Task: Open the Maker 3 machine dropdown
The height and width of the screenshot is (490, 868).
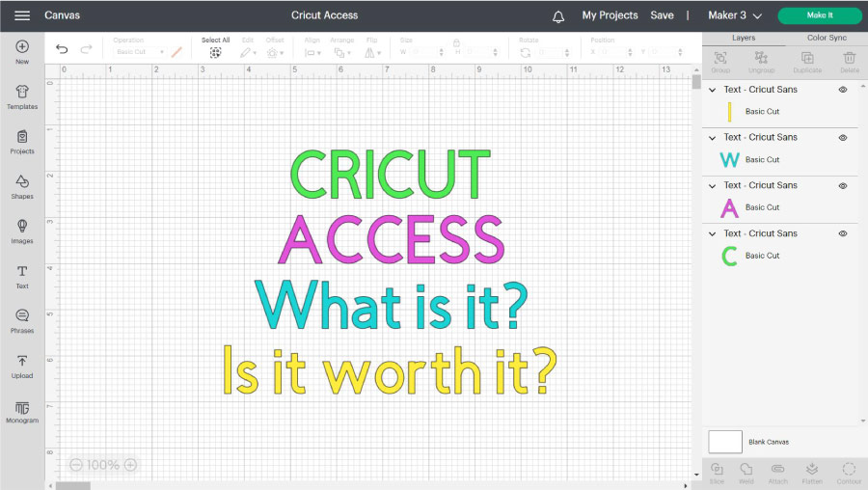Action: point(735,15)
